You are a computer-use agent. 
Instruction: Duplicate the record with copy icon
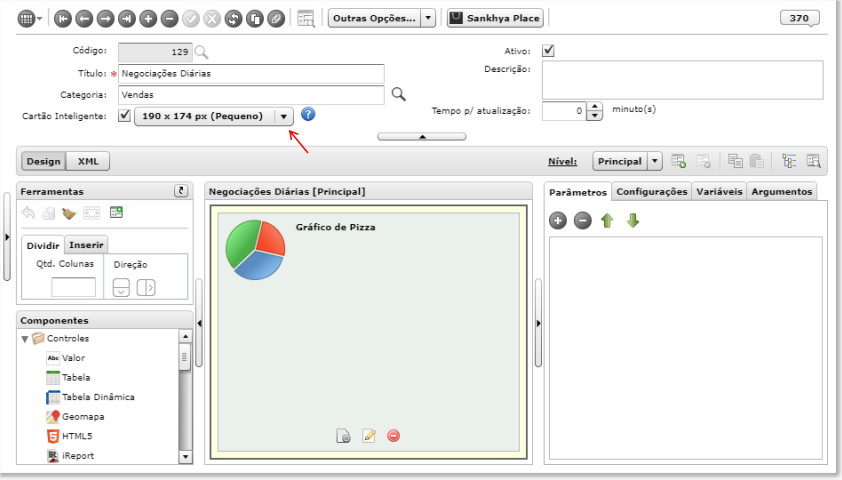click(255, 19)
